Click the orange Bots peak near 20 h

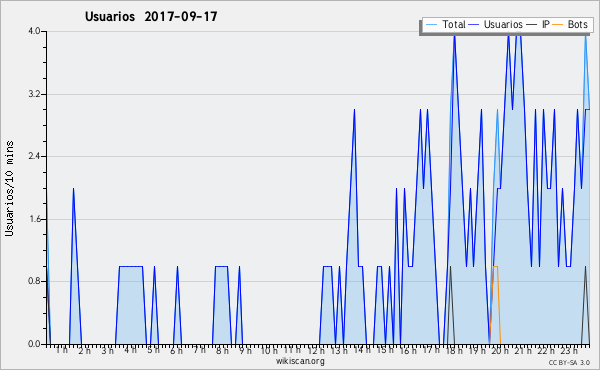[x=495, y=266]
